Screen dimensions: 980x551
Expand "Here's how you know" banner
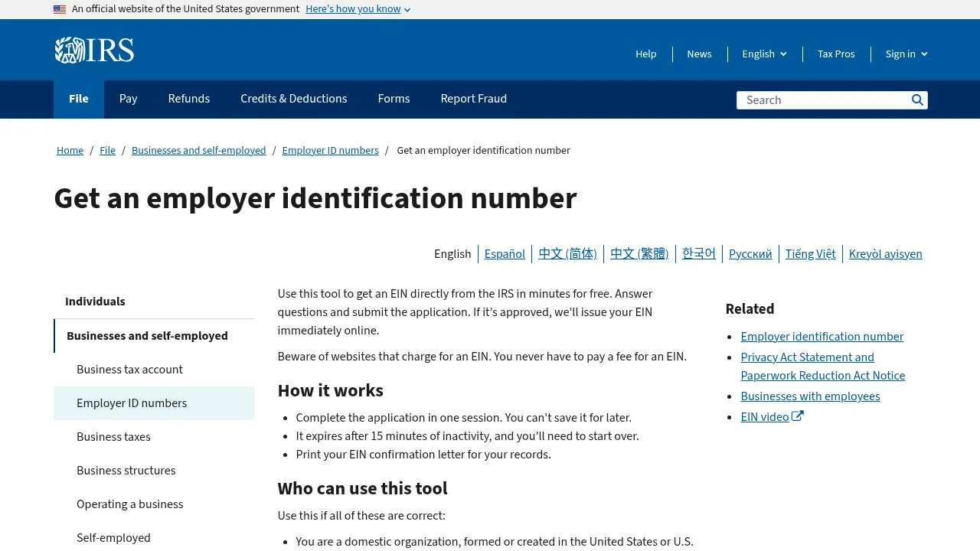click(x=358, y=9)
